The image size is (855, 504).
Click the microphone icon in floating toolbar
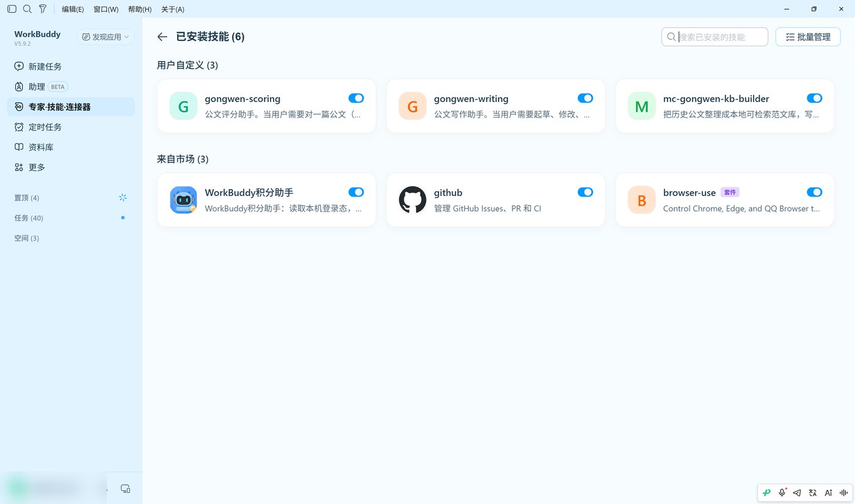(782, 492)
